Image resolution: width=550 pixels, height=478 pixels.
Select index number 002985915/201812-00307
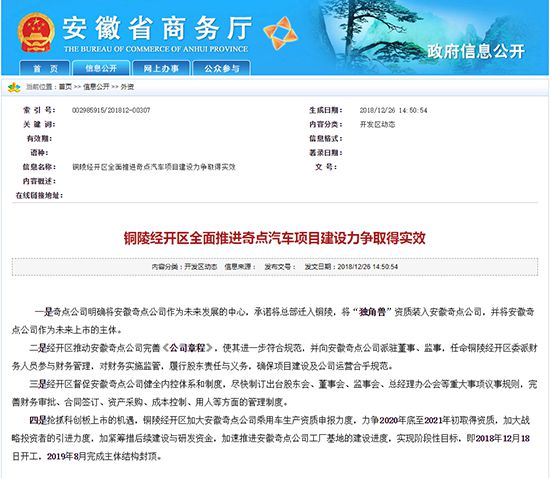pos(111,110)
